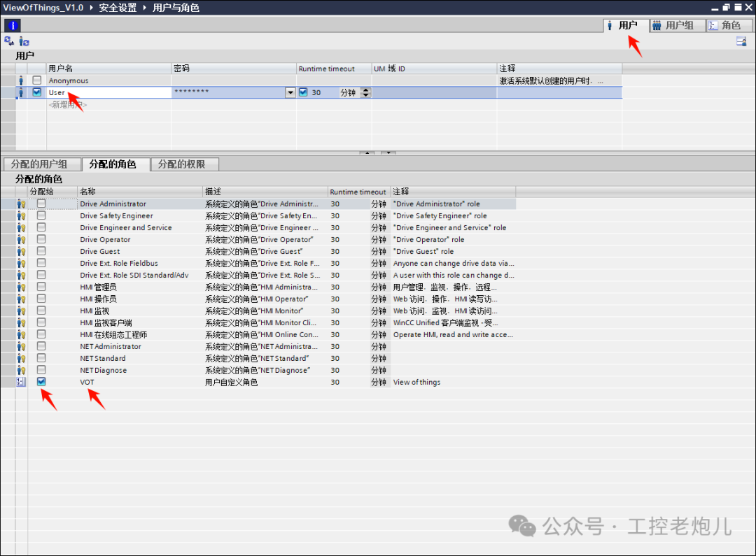Click the group icon on the Drive Guest row

[x=20, y=251]
